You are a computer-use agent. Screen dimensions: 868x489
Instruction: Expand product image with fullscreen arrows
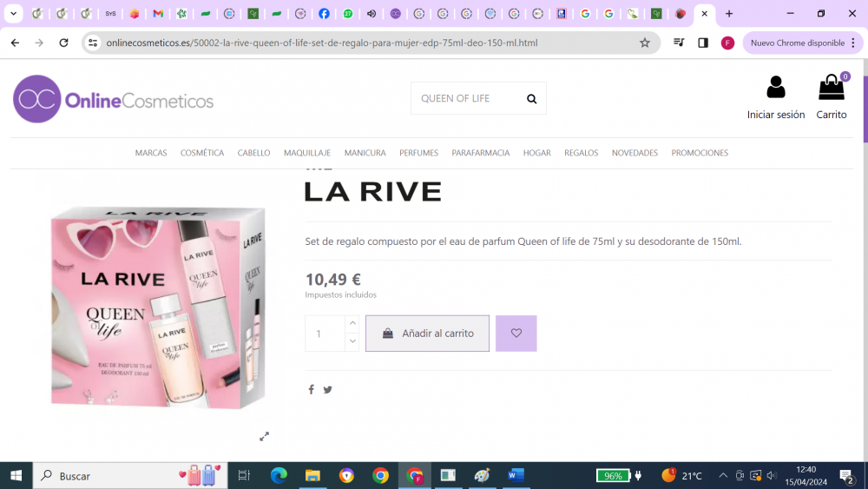coord(265,436)
